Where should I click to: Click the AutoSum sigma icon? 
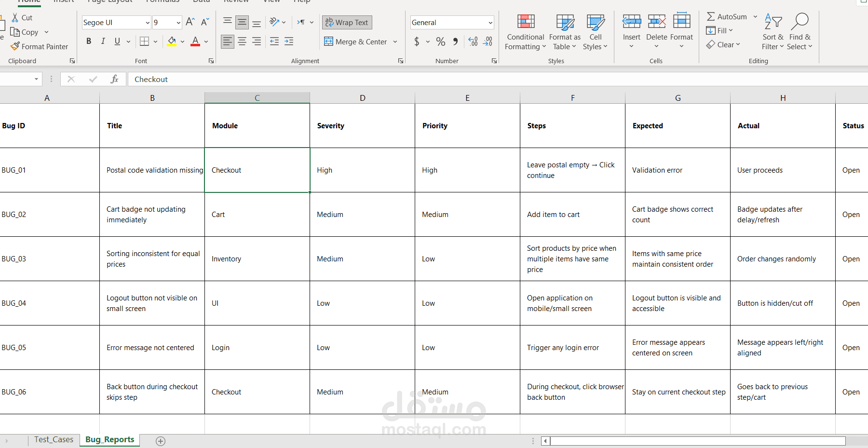point(711,17)
